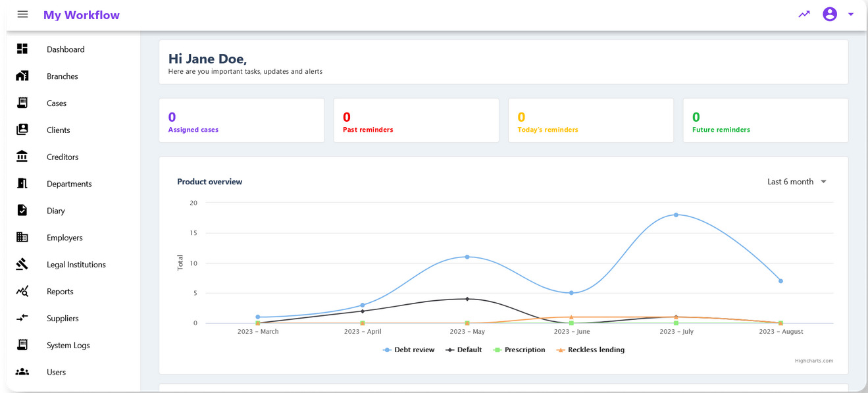Click the Assigned cases summary card
The height and width of the screenshot is (393, 868).
point(242,120)
